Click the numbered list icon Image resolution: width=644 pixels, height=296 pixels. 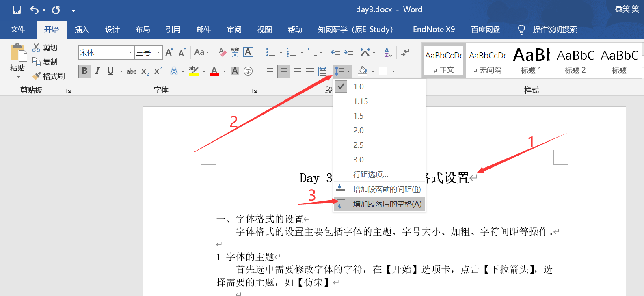(292, 52)
